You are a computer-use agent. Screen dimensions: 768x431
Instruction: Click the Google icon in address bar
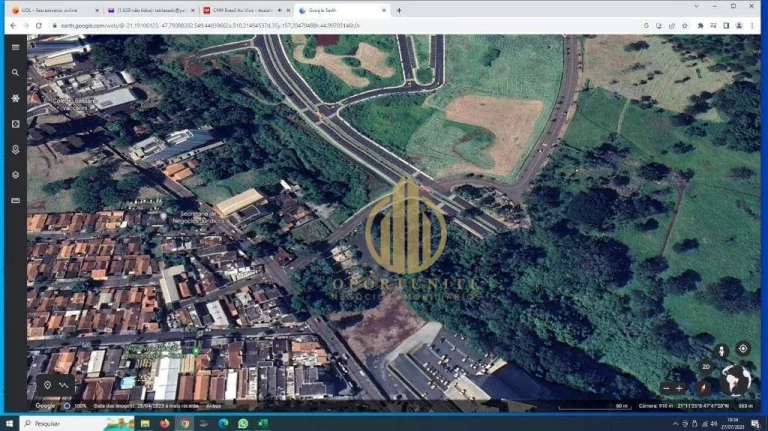(x=646, y=25)
